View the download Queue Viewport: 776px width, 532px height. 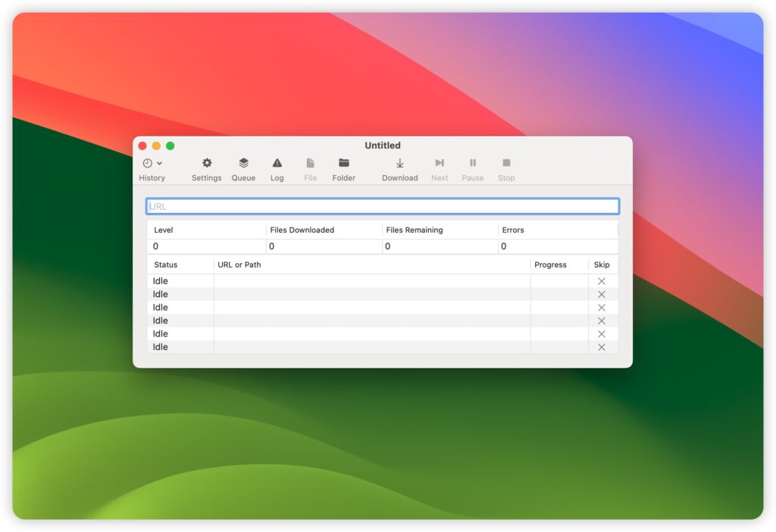point(243,168)
